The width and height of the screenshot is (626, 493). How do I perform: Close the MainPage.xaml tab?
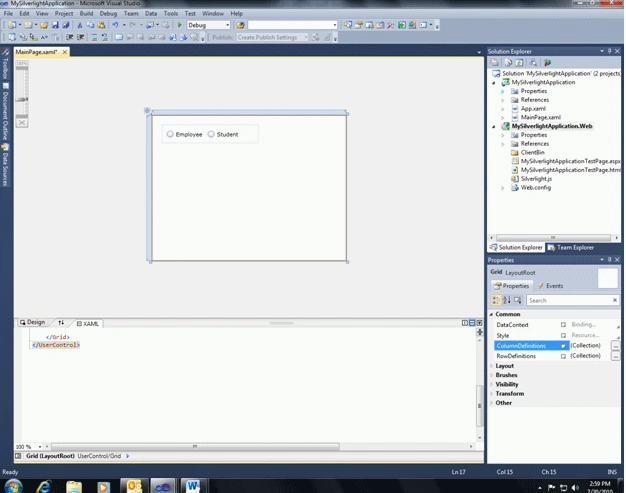click(x=65, y=52)
